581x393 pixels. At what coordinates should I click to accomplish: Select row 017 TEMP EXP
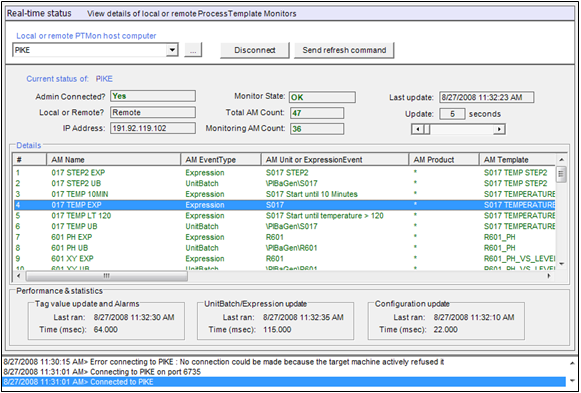(x=285, y=205)
